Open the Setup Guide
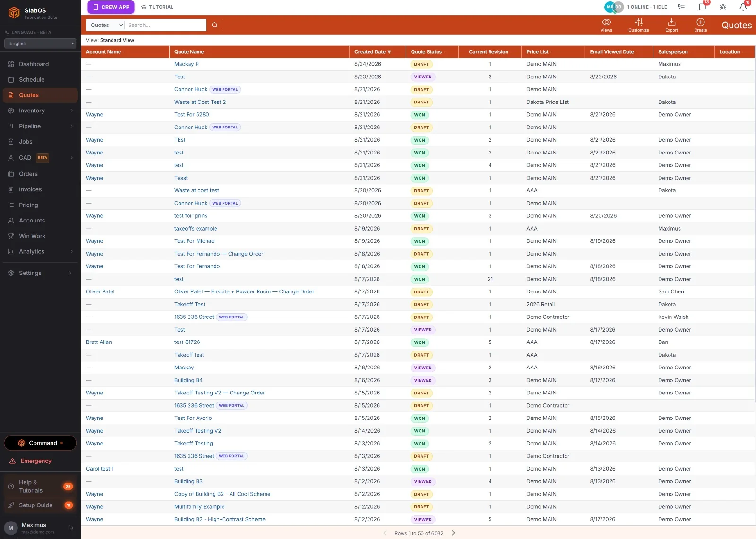This screenshot has height=539, width=756. (x=40, y=505)
